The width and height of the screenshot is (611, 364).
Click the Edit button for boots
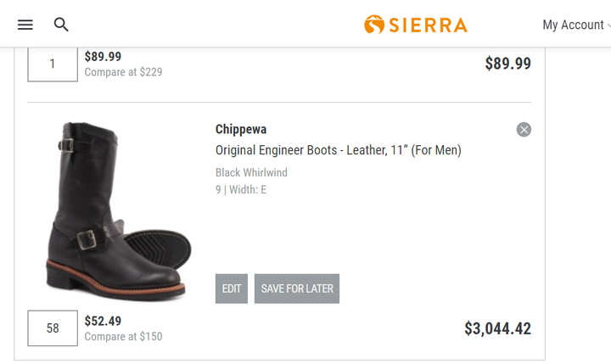click(232, 288)
